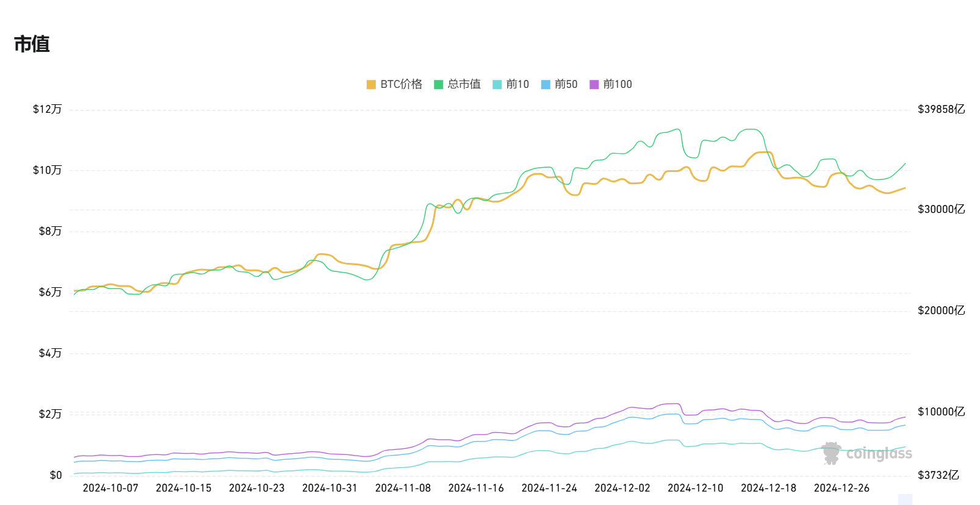This screenshot has height=505, width=980.
Task: Click the $6万 left axis label
Action: click(x=51, y=292)
